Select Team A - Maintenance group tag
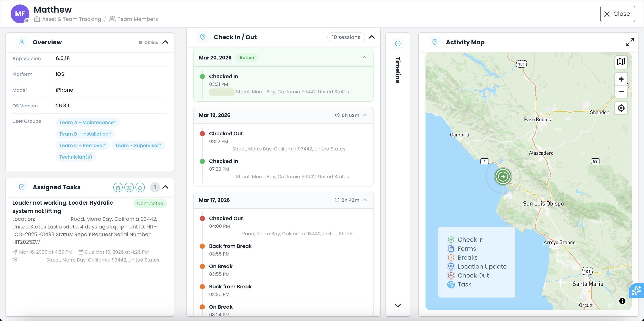The image size is (644, 321). click(x=88, y=122)
